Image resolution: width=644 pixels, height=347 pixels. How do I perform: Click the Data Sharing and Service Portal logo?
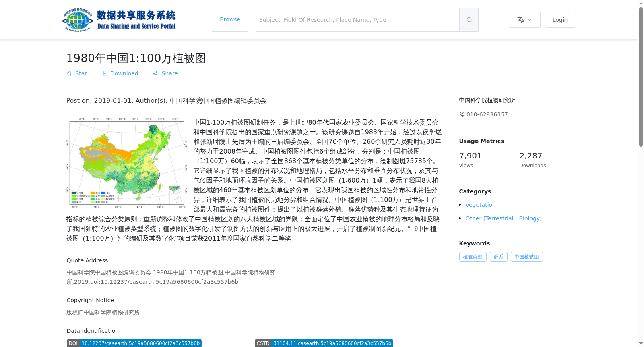119,20
